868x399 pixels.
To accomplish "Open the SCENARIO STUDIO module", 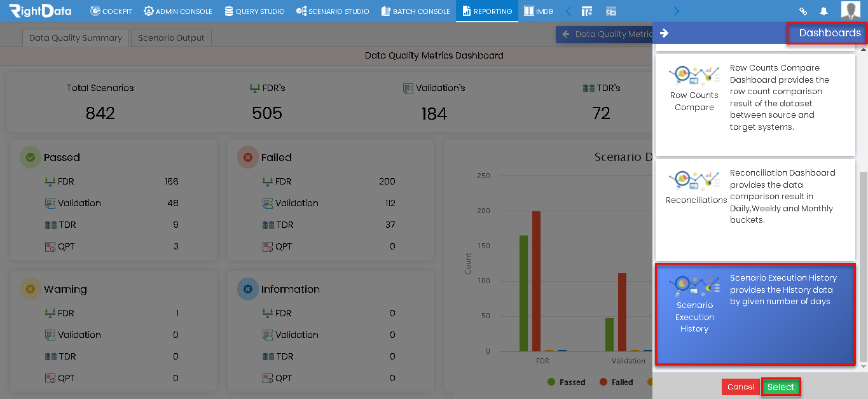I will pyautogui.click(x=333, y=11).
